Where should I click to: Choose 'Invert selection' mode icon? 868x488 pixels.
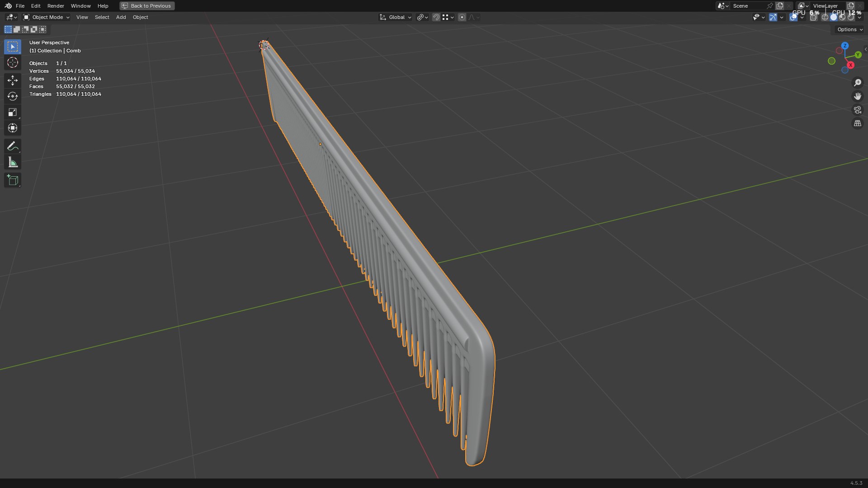[34, 29]
